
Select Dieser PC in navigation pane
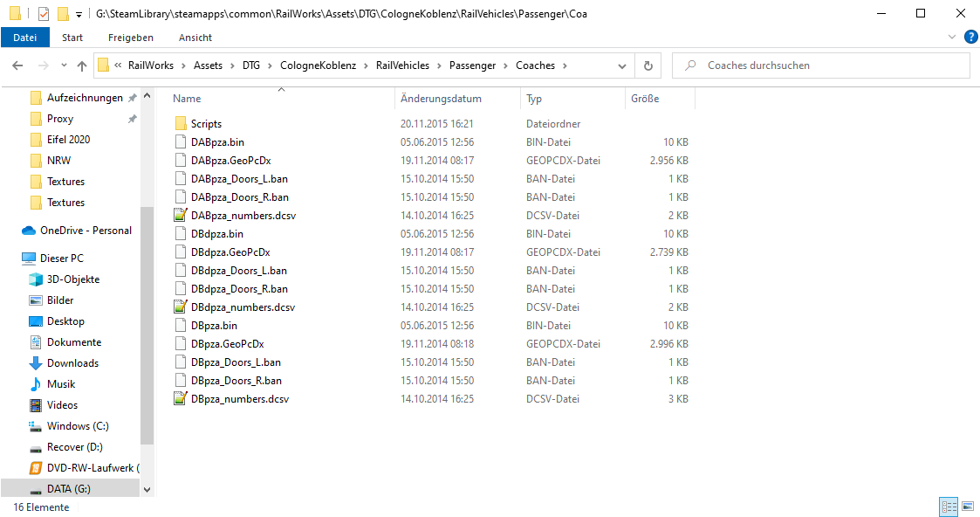(x=61, y=258)
